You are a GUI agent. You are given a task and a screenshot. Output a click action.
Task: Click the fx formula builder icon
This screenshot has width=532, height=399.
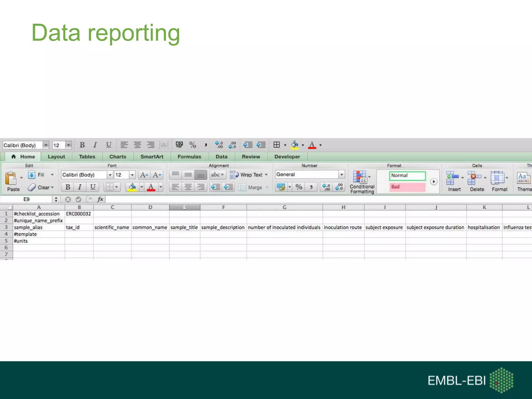click(100, 199)
